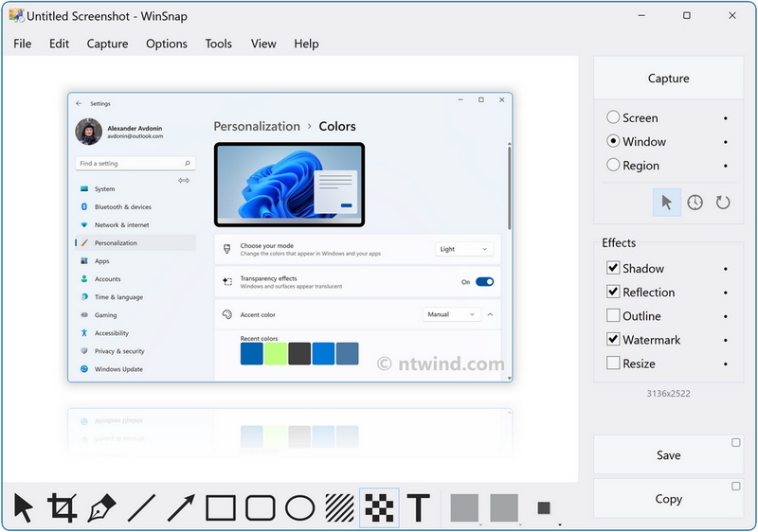The width and height of the screenshot is (758, 532).
Task: Open the Manual accent color dropdown
Action: (452, 314)
